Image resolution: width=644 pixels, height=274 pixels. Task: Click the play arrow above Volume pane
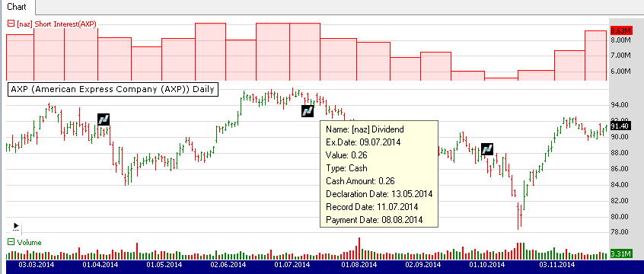[16, 226]
